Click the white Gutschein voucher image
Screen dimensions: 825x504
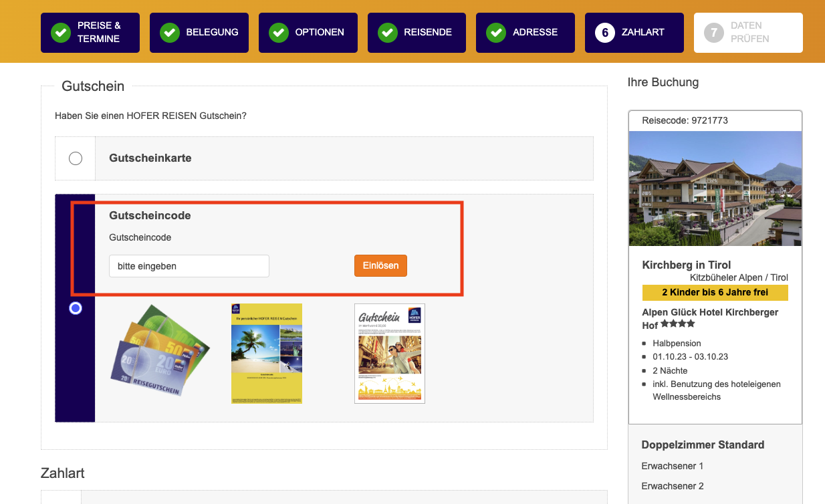click(390, 354)
